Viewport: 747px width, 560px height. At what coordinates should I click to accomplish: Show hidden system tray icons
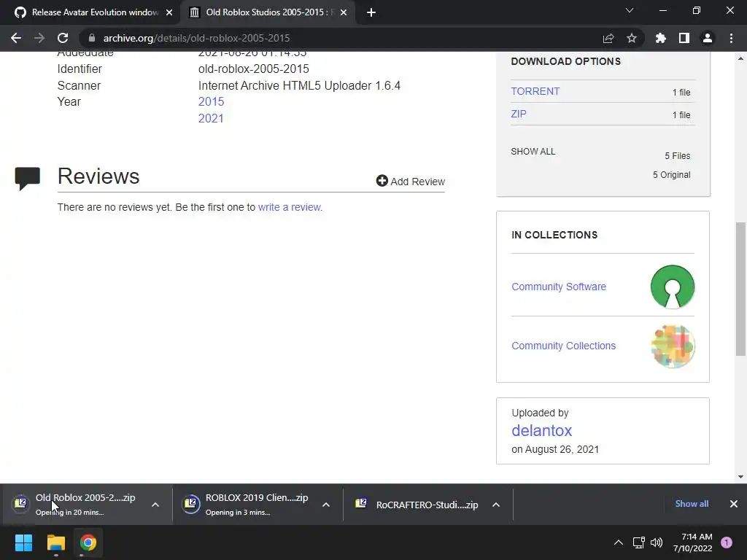click(619, 542)
